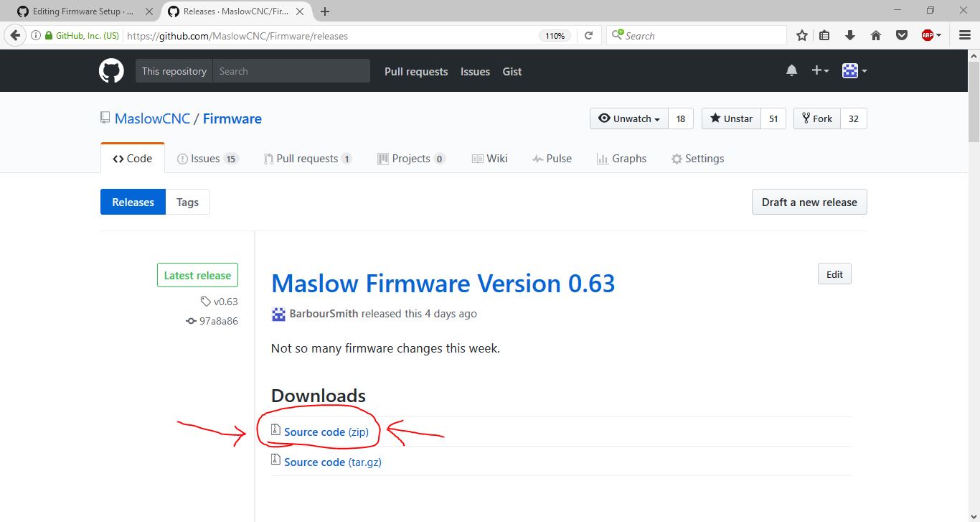This screenshot has height=522, width=980.
Task: View the 18 watchers count
Action: (681, 118)
